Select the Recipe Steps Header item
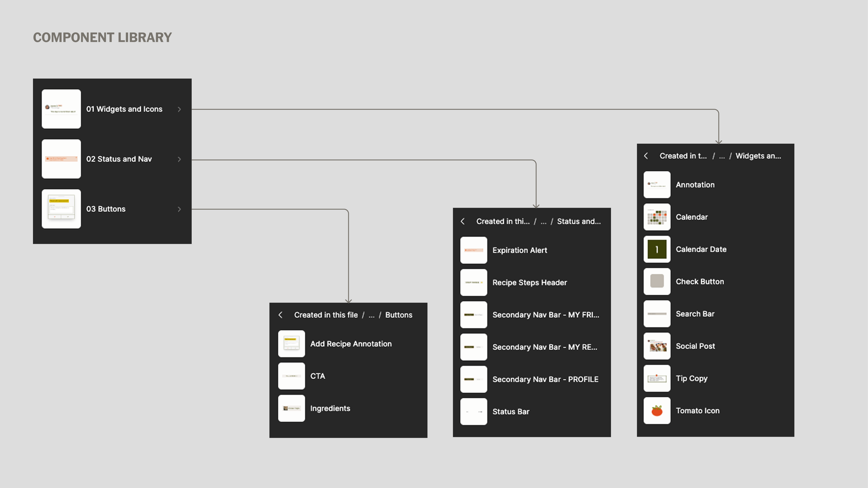 point(529,283)
